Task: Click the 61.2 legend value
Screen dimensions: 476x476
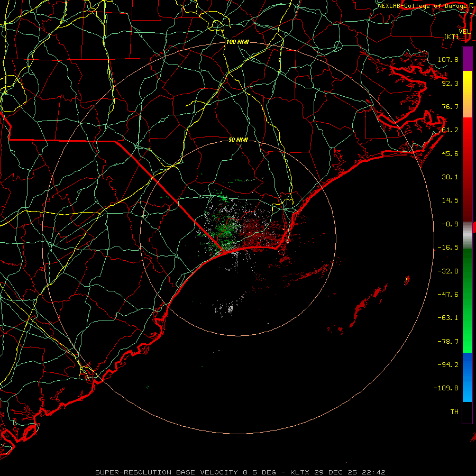Action: point(450,130)
